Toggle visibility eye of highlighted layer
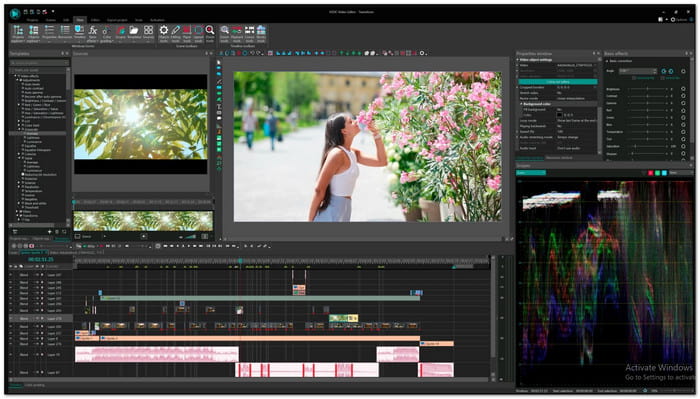Screen dimensions: 700x399 click(11, 319)
